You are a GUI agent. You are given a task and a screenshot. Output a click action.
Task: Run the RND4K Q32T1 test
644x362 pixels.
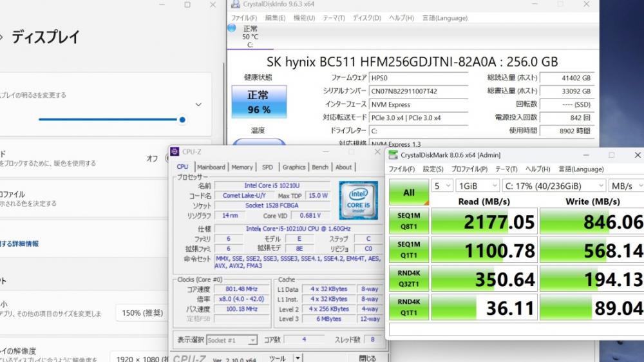click(409, 278)
